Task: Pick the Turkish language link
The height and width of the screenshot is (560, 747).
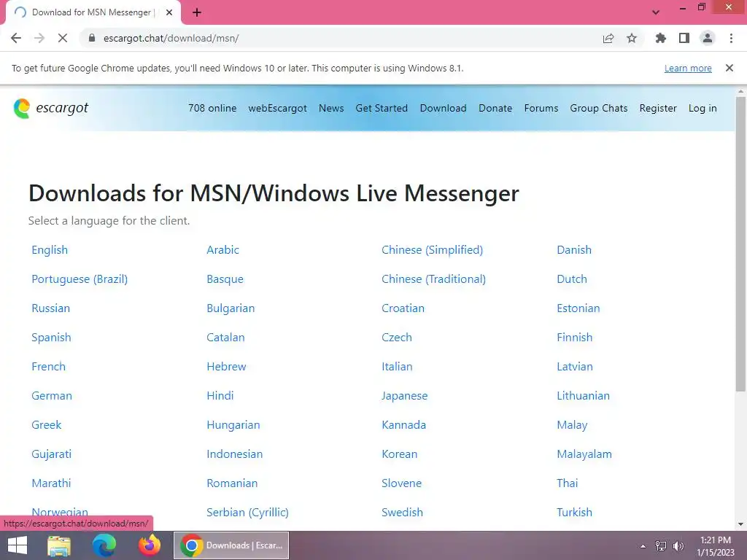Action: (575, 513)
